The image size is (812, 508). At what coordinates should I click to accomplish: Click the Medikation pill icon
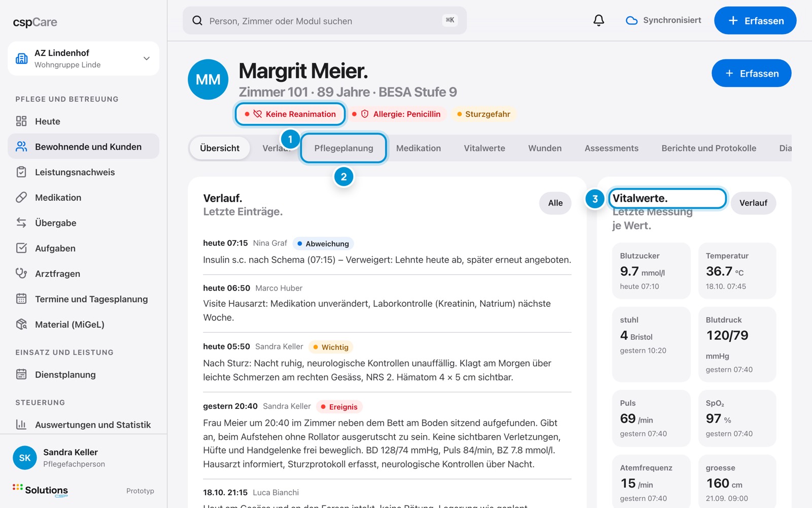tap(21, 197)
